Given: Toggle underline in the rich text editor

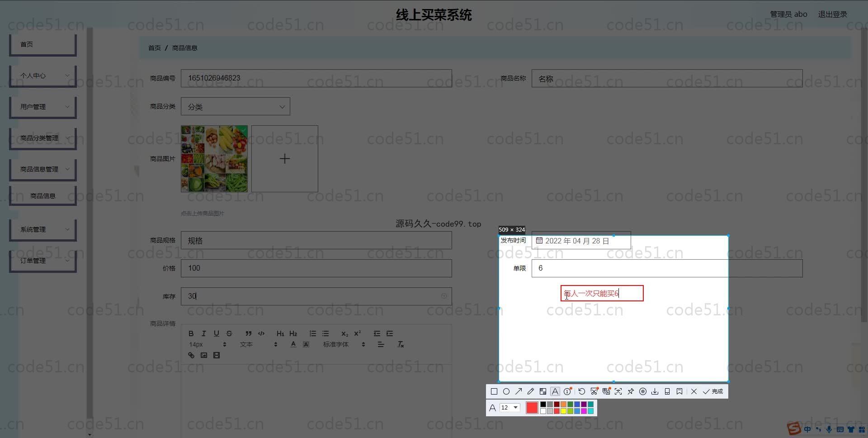Looking at the screenshot, I should [217, 333].
